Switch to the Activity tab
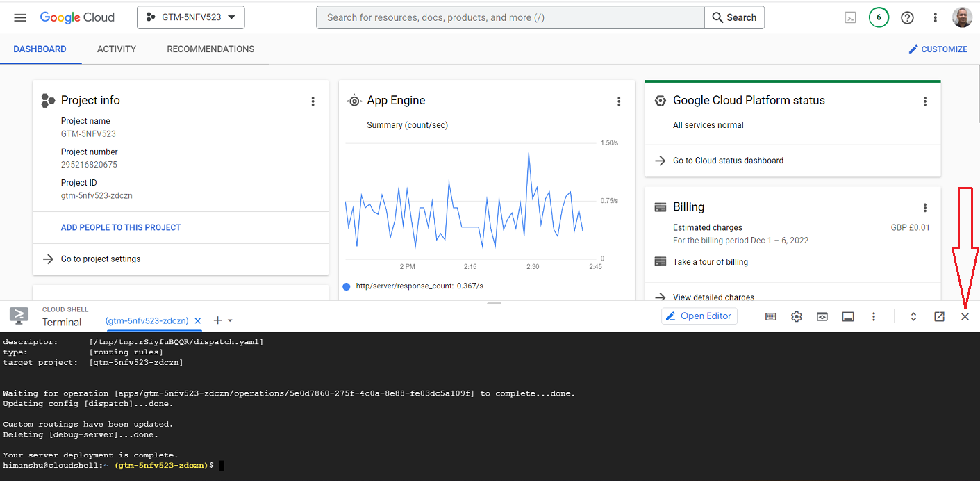980x481 pixels. pyautogui.click(x=117, y=49)
